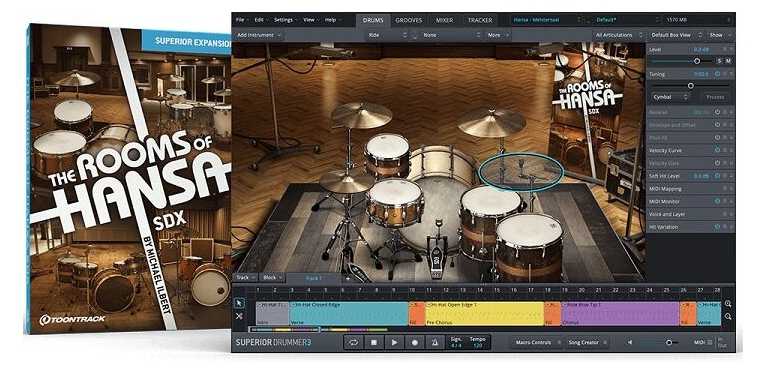This screenshot has width=759, height=369.
Task: Switch to the TRACKER tab
Action: point(480,20)
